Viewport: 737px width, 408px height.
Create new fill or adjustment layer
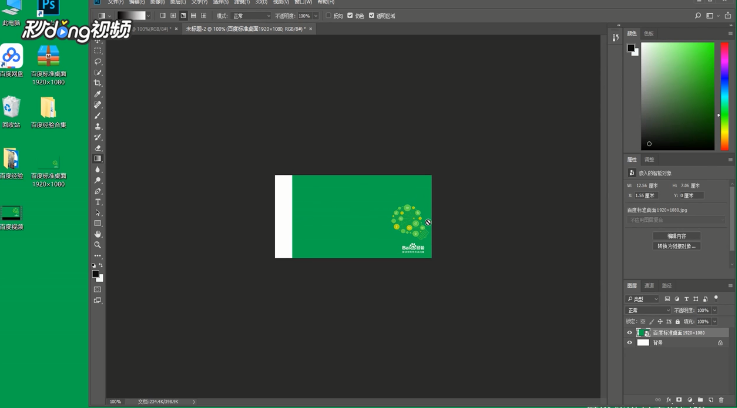[x=690, y=400]
